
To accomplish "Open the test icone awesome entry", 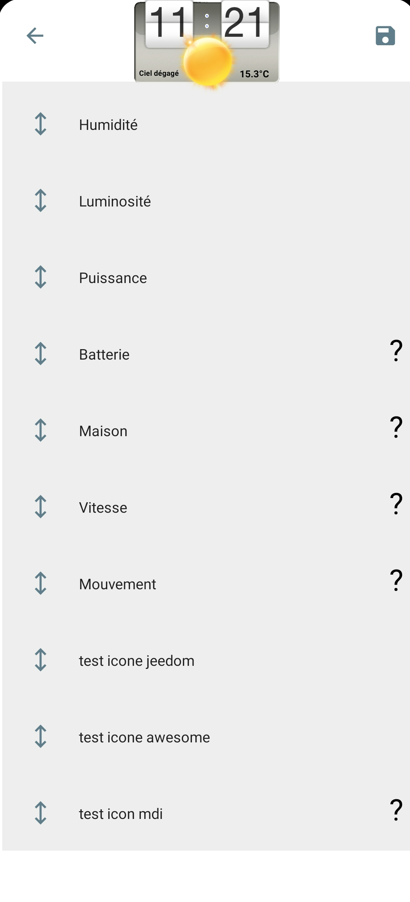I will (x=205, y=736).
